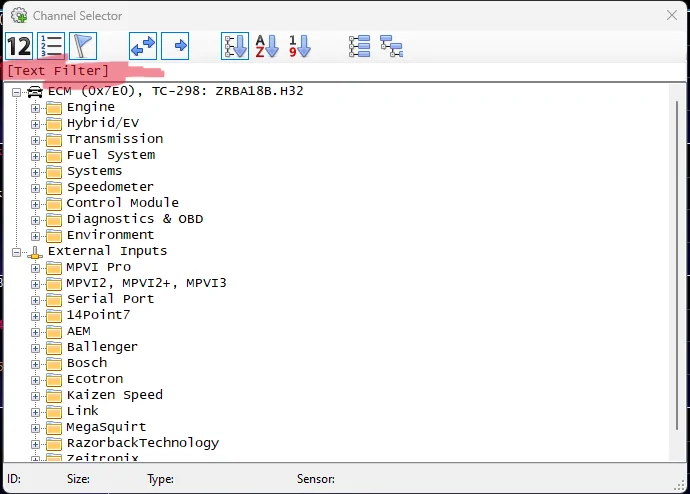This screenshot has width=690, height=494.
Task: Select the Serial Port tree item
Action: [110, 299]
